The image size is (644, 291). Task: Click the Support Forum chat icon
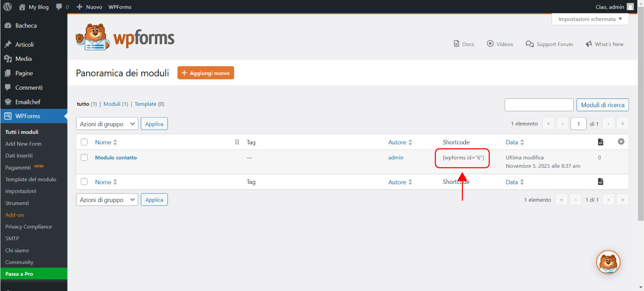tap(529, 44)
